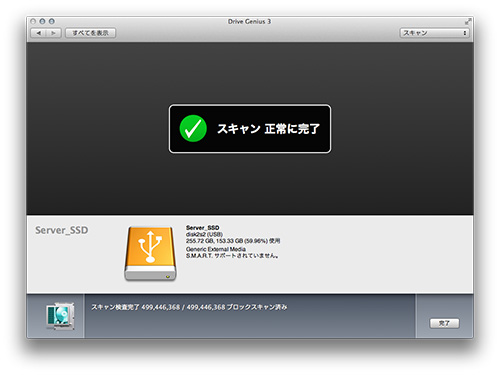This screenshot has height=375, width=500.
Task: Click the S.M.A.R.T. support status text
Action: click(x=232, y=256)
